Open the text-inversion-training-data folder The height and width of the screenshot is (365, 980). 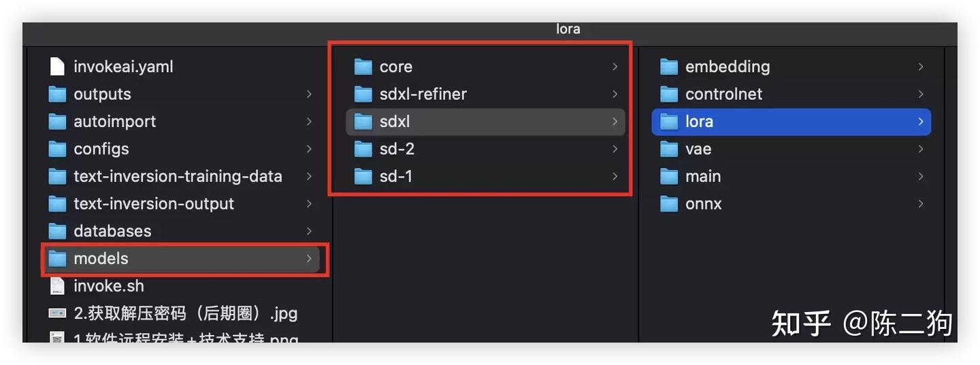coord(177,177)
